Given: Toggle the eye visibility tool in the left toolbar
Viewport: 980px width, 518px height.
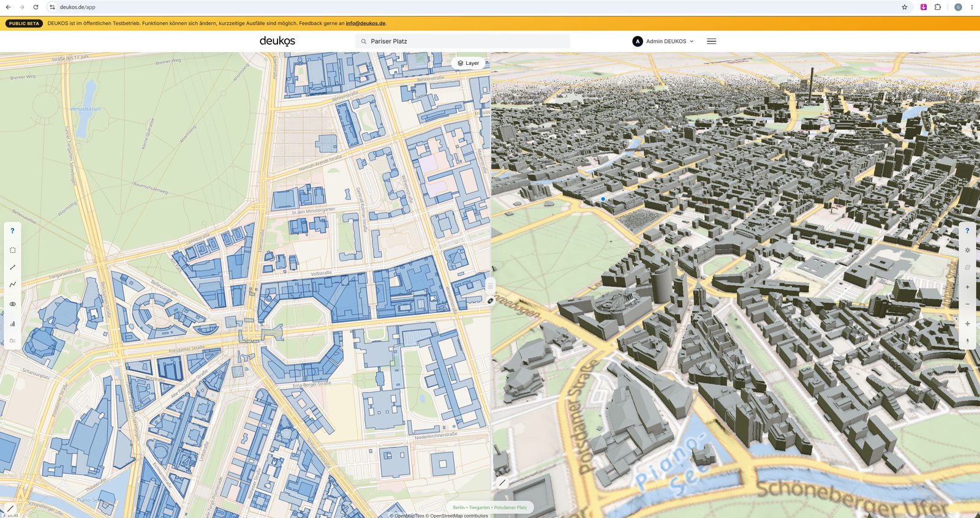Looking at the screenshot, I should [x=12, y=304].
